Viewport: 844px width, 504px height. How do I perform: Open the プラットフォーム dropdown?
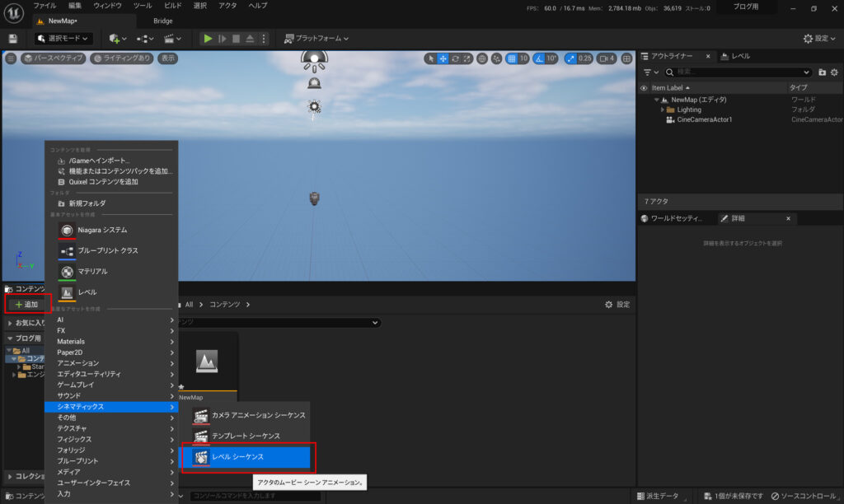pos(316,39)
